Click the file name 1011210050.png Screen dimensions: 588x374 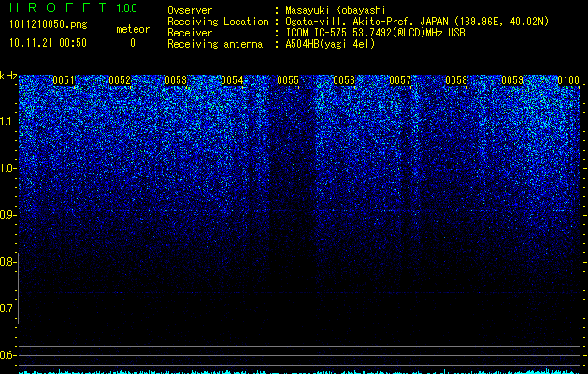pyautogui.click(x=48, y=25)
